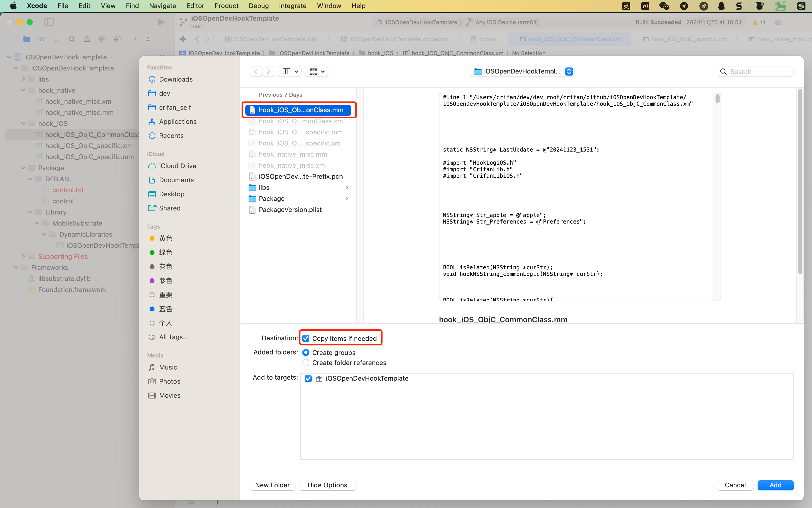The height and width of the screenshot is (508, 812).
Task: Click the Run button in the toolbar
Action: coord(161,22)
